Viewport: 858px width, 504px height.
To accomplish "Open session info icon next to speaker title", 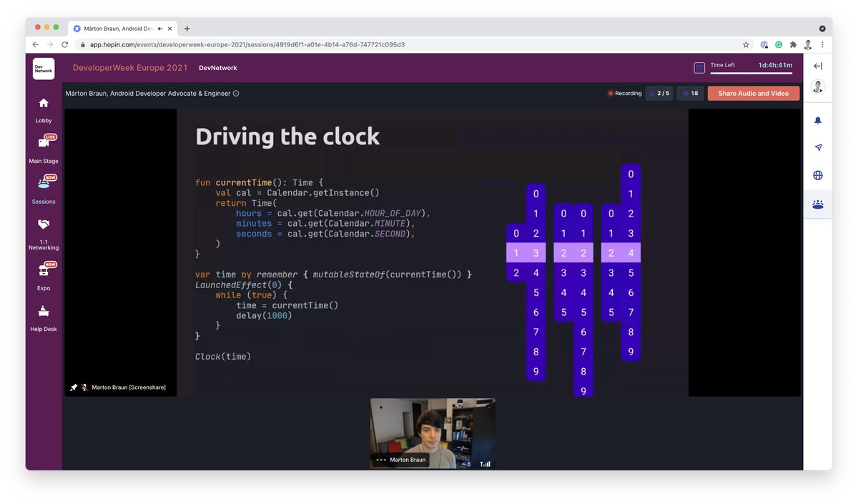I will (x=236, y=93).
